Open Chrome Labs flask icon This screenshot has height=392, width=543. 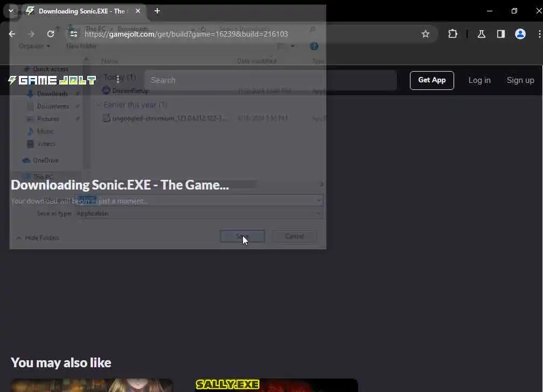click(x=482, y=34)
